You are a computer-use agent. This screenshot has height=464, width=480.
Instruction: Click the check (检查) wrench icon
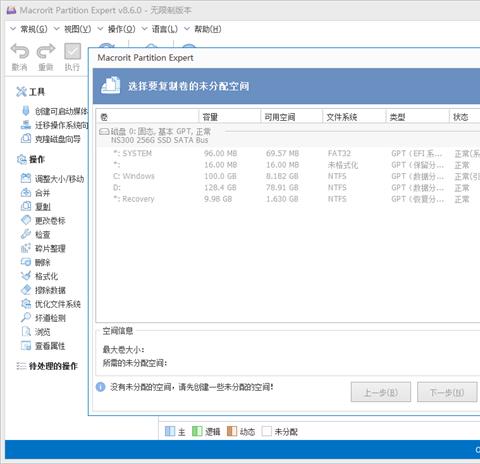26,234
